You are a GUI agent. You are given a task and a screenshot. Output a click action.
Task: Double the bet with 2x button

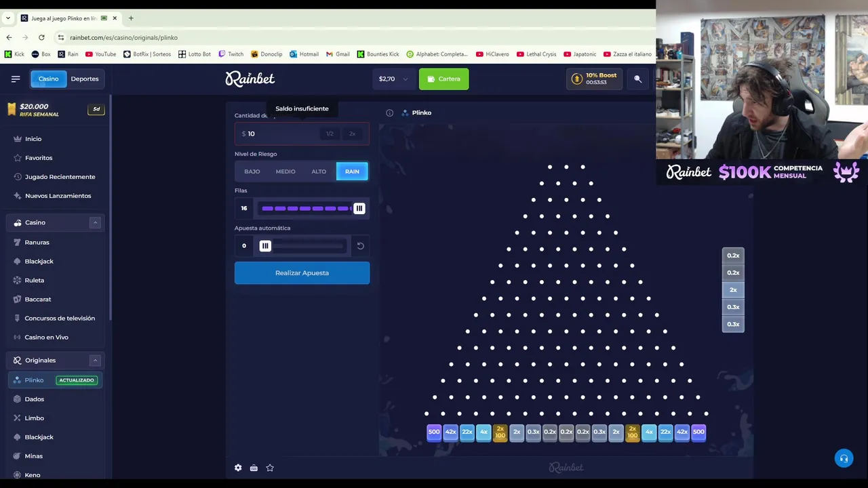coord(352,134)
